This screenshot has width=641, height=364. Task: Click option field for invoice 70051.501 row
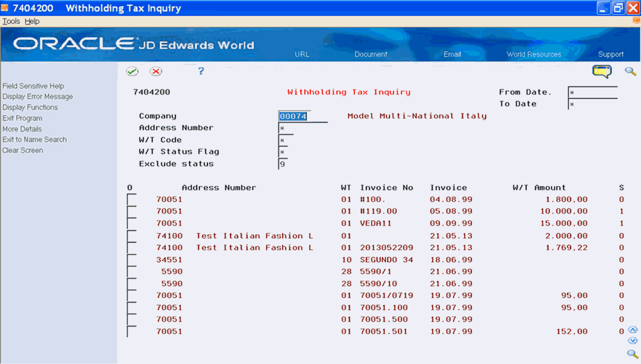[132, 332]
